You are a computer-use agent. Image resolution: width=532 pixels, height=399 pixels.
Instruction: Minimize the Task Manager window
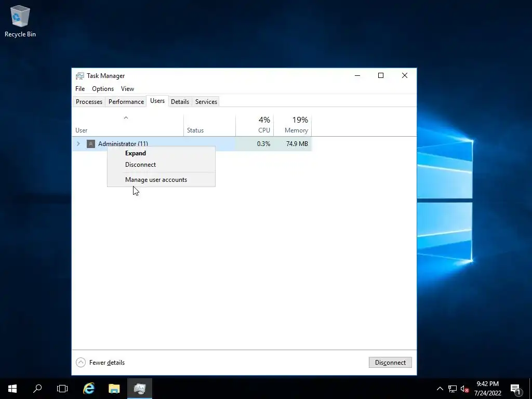click(357, 75)
